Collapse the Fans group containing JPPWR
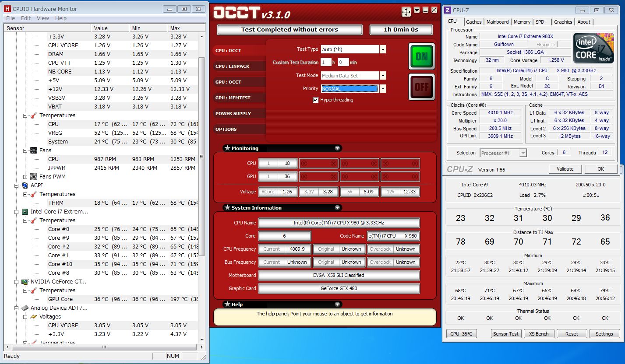 tap(25, 150)
